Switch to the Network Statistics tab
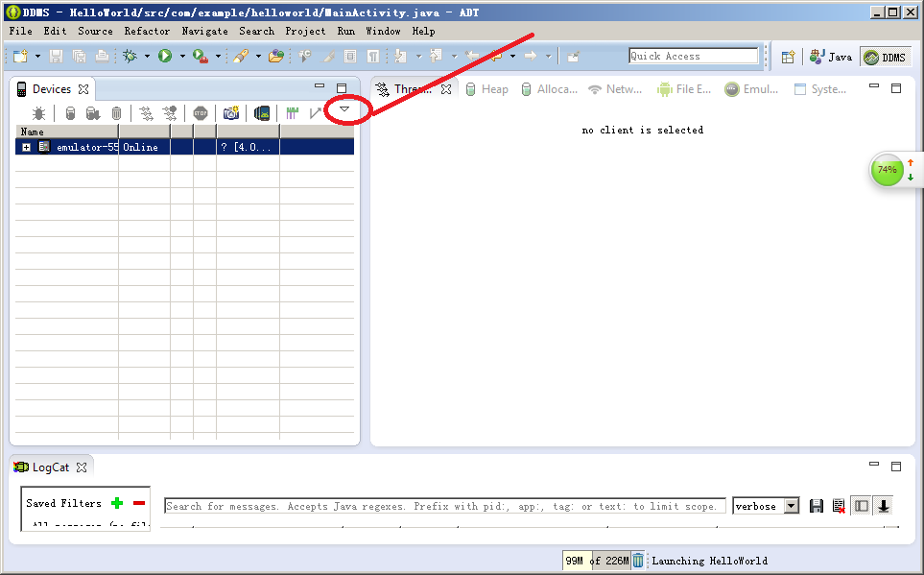The height and width of the screenshot is (575, 924). pos(615,89)
